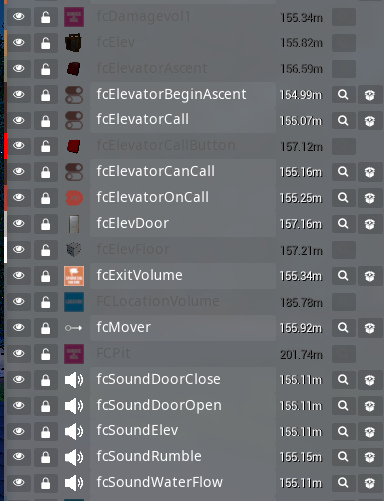Toggle the lock on fcElevFloor
This screenshot has height=501, width=384.
coord(46,250)
